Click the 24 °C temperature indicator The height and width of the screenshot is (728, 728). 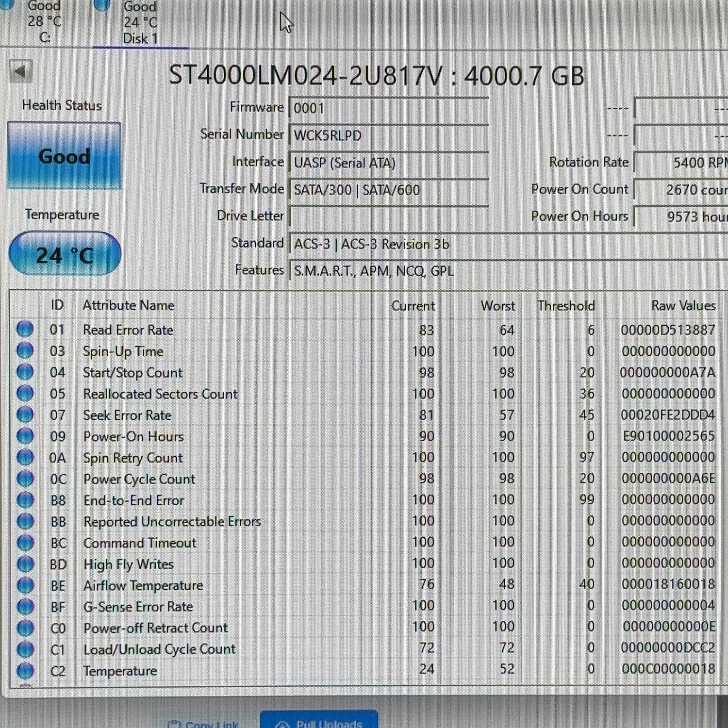pyautogui.click(x=65, y=254)
